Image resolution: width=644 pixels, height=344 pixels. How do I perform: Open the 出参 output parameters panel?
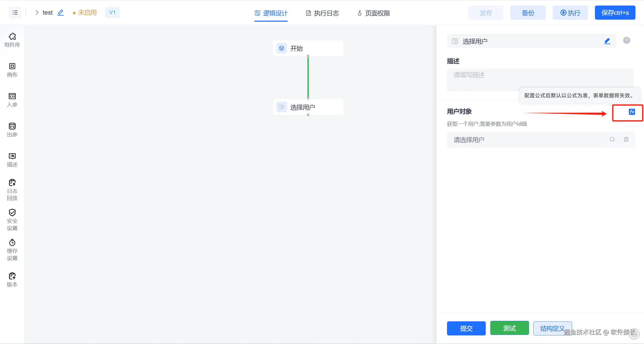(x=12, y=130)
